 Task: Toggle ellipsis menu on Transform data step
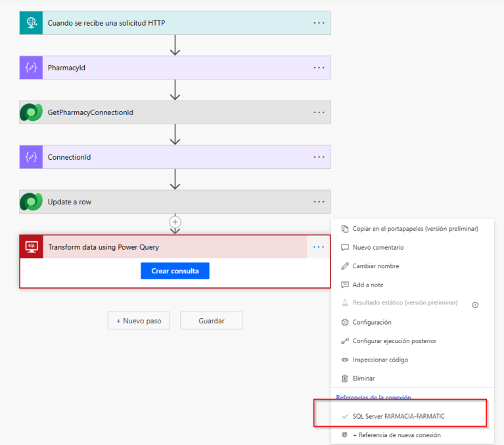(319, 246)
